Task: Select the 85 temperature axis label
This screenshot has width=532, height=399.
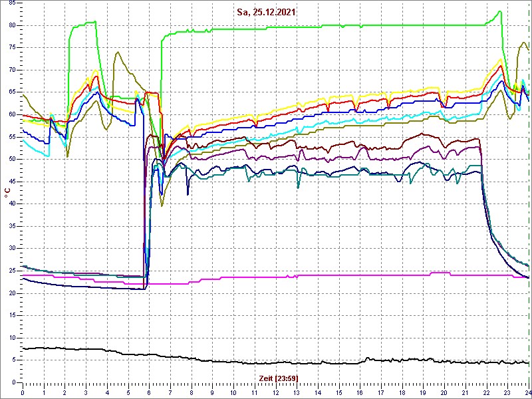Action: (11, 3)
